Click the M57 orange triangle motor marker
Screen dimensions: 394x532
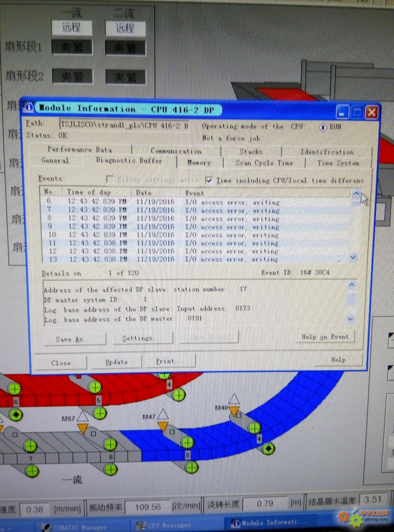click(x=83, y=428)
